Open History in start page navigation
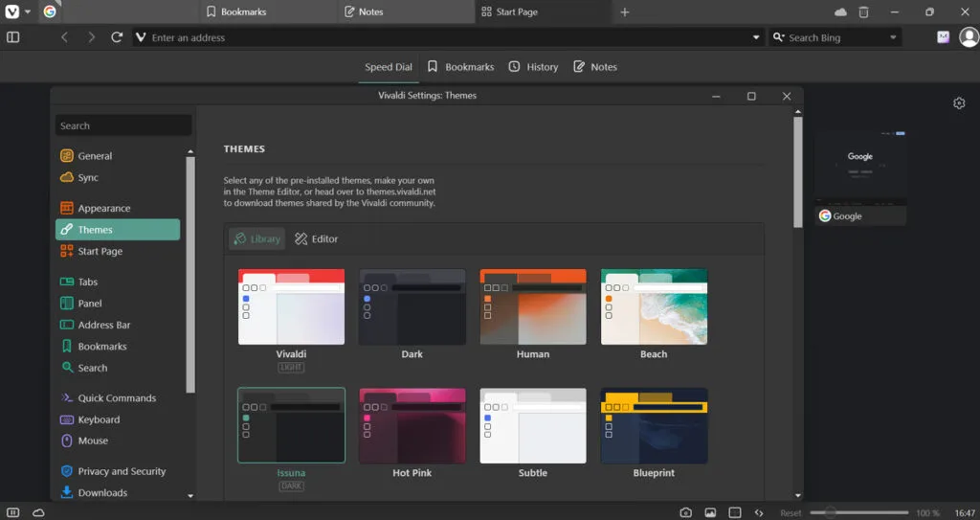The height and width of the screenshot is (520, 980). (533, 67)
